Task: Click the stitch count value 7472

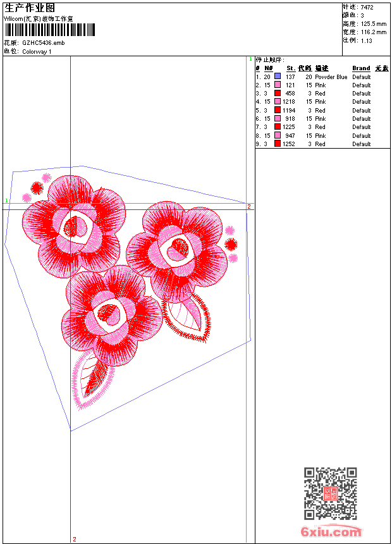Action: tap(367, 8)
